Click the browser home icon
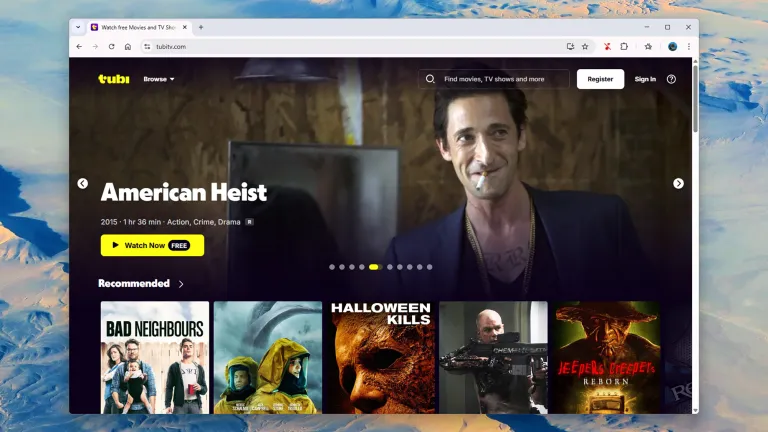Viewport: 768px width, 432px height. [128, 46]
